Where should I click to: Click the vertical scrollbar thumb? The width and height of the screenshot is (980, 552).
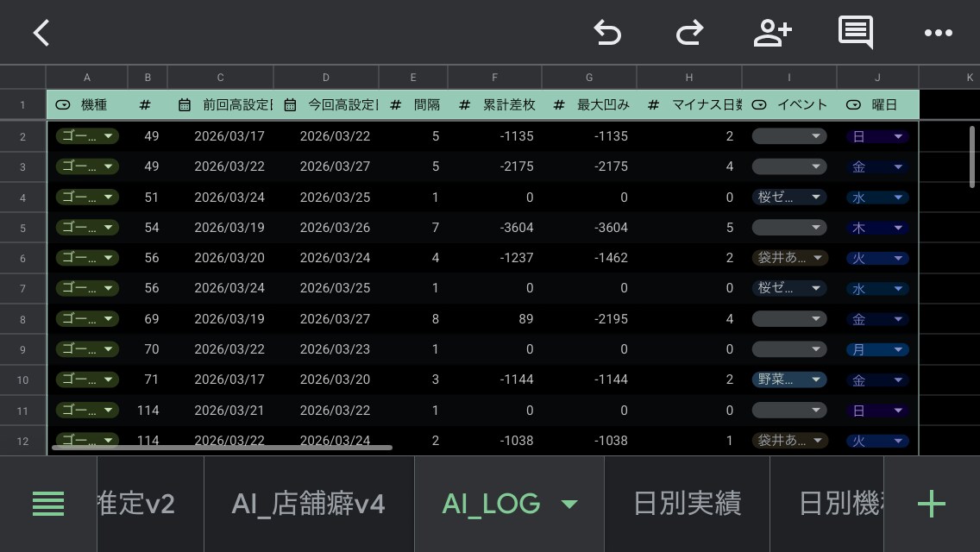tap(972, 156)
